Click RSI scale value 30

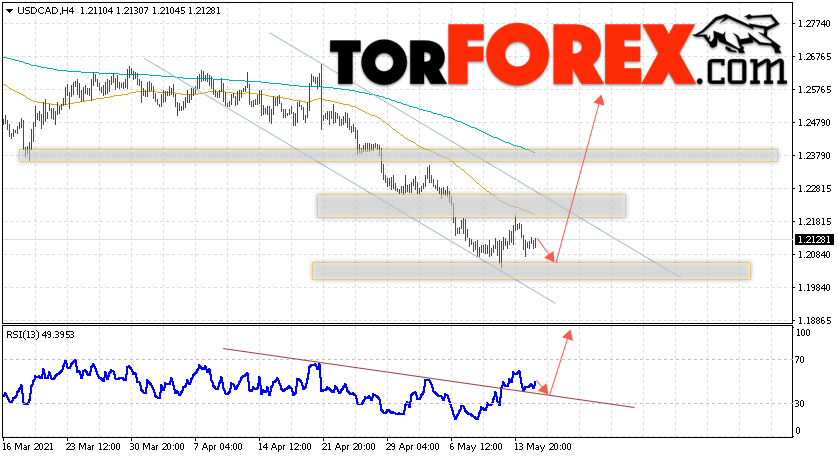point(800,403)
